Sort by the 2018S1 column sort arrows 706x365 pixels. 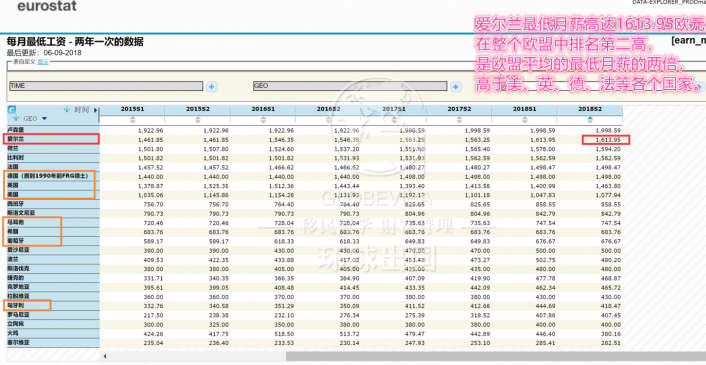tap(525, 119)
